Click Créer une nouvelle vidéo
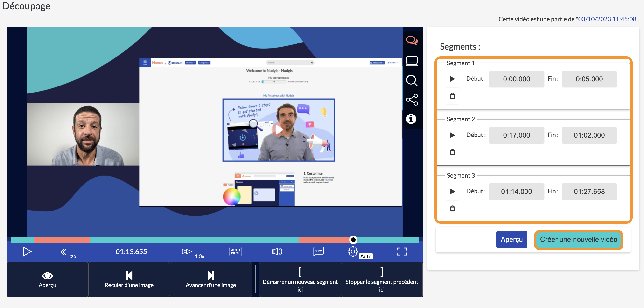This screenshot has height=308, width=644. (x=579, y=239)
